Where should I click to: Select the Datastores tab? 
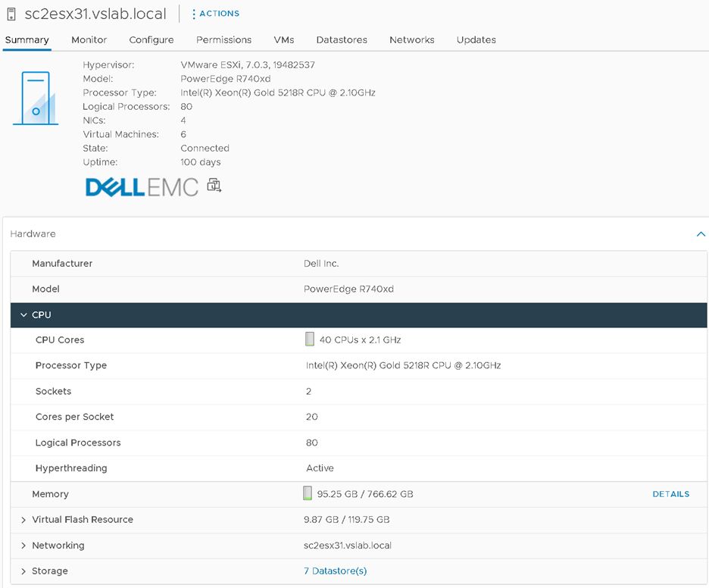pyautogui.click(x=342, y=39)
